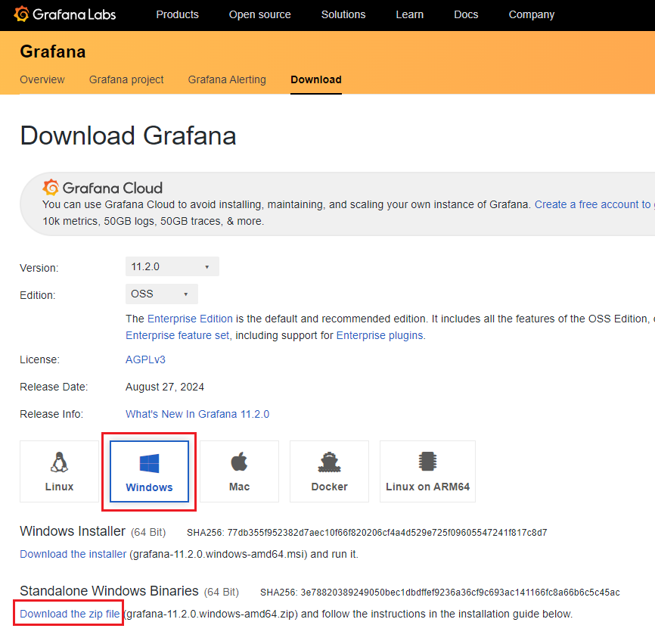This screenshot has height=644, width=655.
Task: Click the Grafana Cloud logo icon
Action: coord(51,188)
